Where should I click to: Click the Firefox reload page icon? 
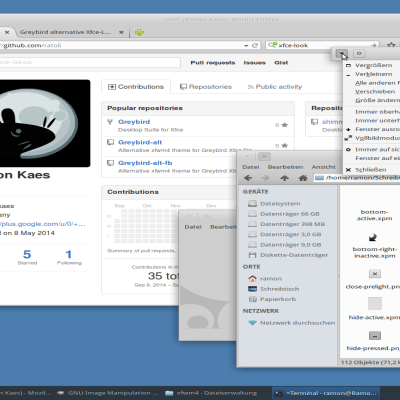pyautogui.click(x=255, y=45)
